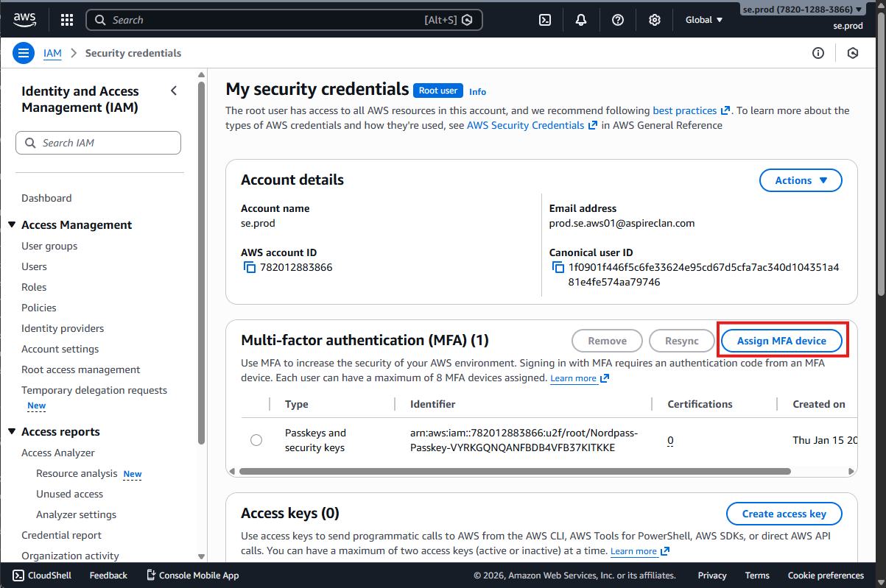Click the external link icon after best practices
Viewport: 886px width, 588px height.
point(725,110)
